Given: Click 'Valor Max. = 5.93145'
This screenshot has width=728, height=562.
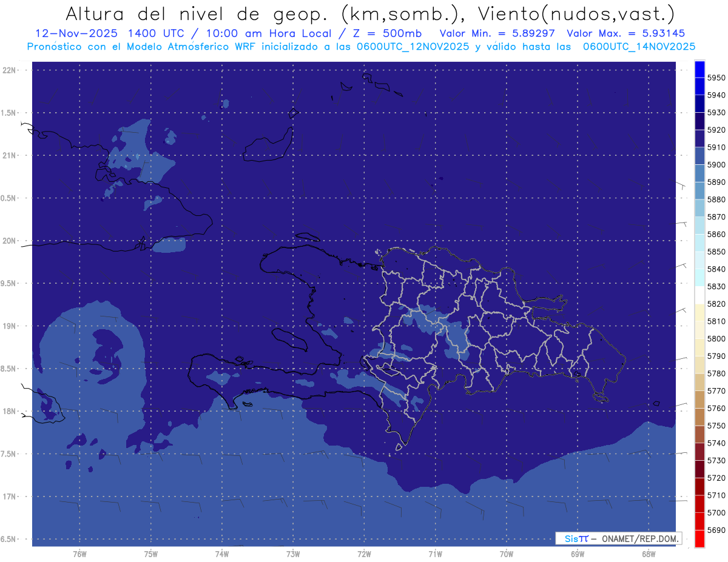Looking at the screenshot, I should coord(626,34).
